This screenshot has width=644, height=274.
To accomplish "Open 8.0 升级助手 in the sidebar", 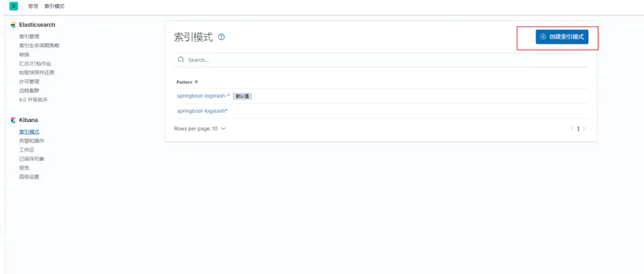I will point(34,99).
